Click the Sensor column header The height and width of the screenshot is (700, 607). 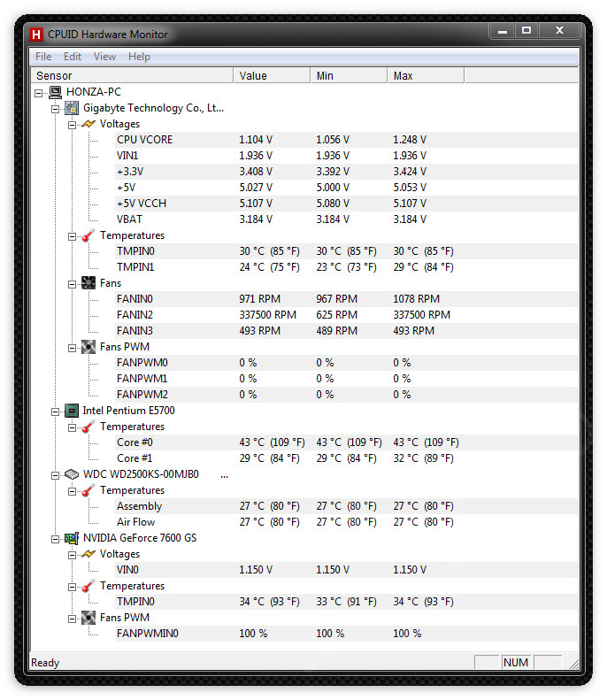pos(132,75)
